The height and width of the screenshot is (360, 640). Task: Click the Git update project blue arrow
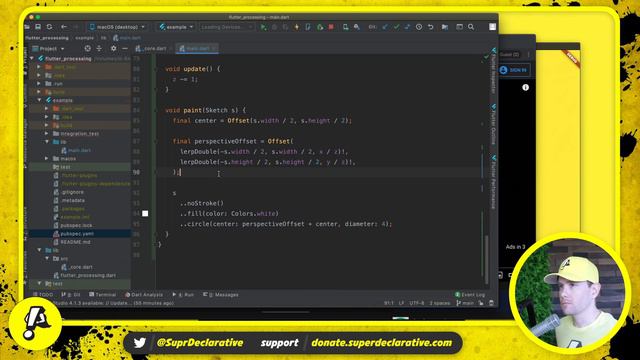tap(385, 27)
